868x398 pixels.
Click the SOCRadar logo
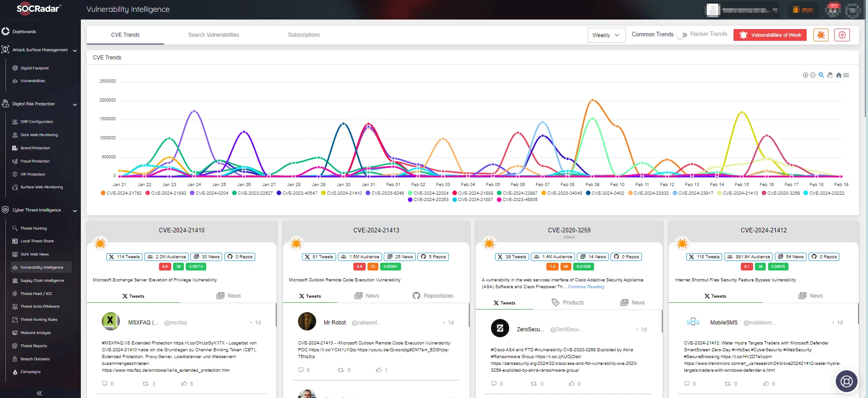point(39,9)
